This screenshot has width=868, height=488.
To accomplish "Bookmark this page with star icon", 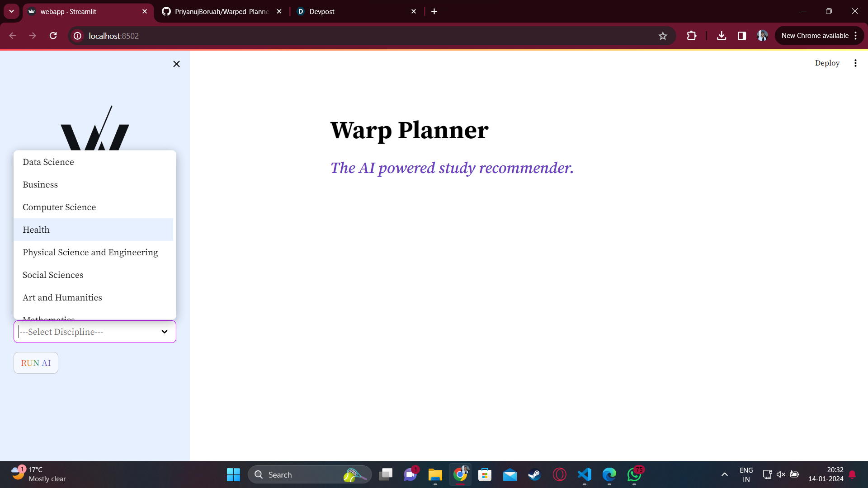I will tap(662, 36).
